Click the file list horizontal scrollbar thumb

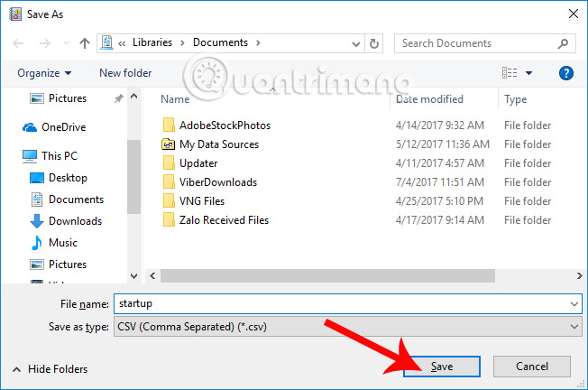(x=327, y=276)
